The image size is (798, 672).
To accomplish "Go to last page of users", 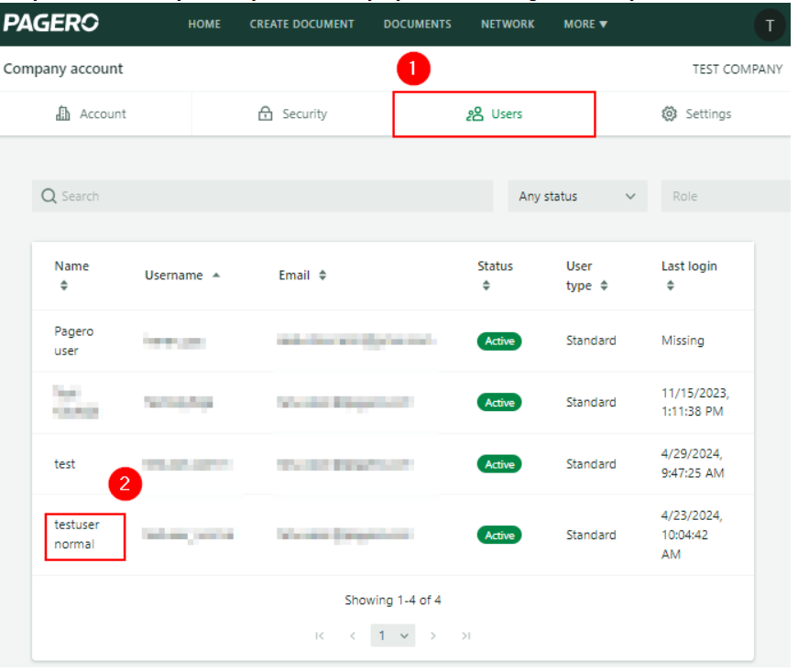I will tap(466, 635).
